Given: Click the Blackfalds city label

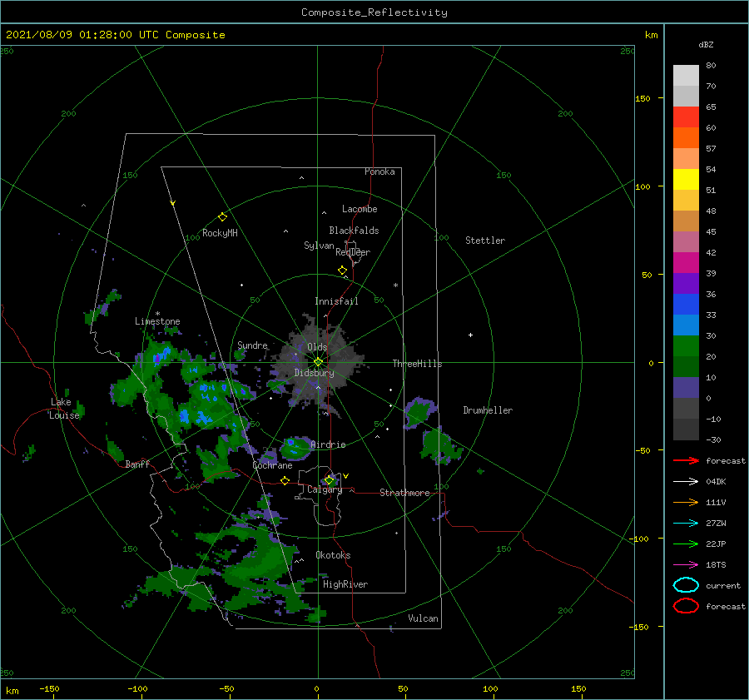Looking at the screenshot, I should [354, 231].
